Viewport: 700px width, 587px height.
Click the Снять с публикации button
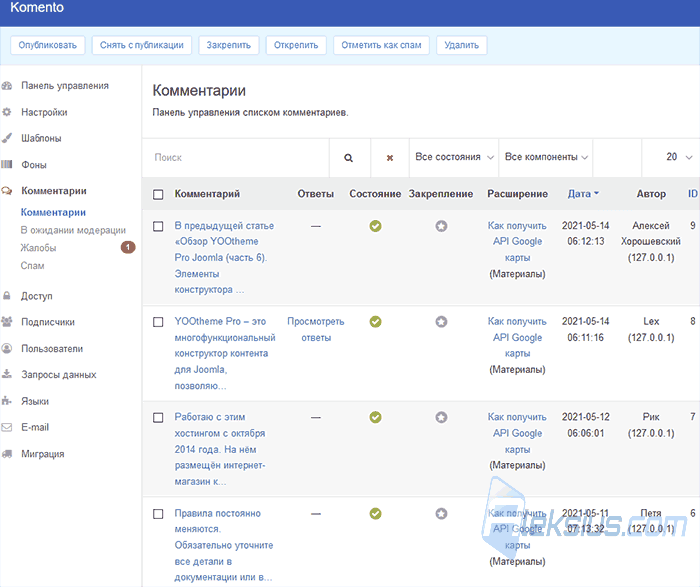point(142,45)
